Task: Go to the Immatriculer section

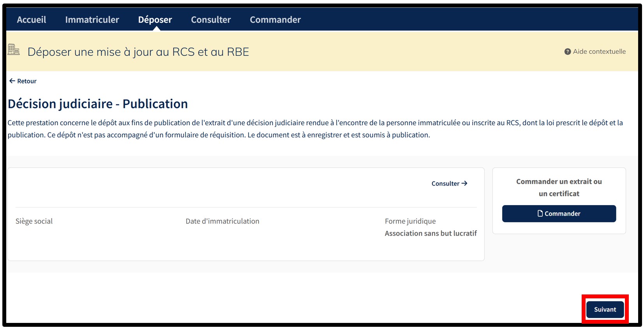Action: pos(92,20)
